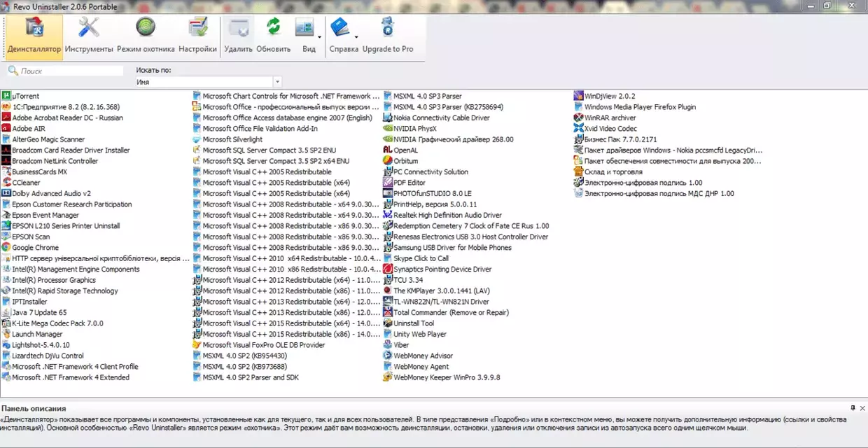Select TCU 3.34 entry
Screen dimensions: 868x448
coord(403,280)
